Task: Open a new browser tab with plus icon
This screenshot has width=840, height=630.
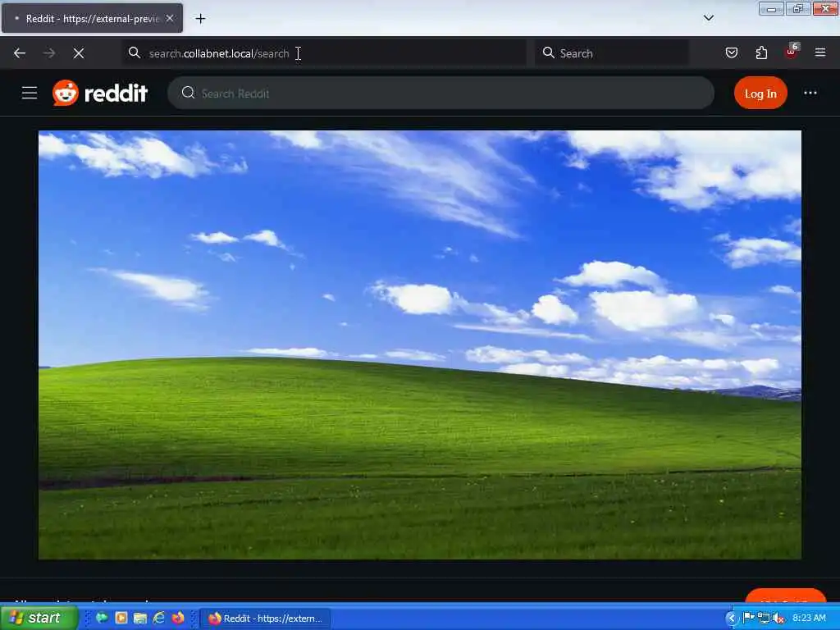Action: pyautogui.click(x=200, y=19)
